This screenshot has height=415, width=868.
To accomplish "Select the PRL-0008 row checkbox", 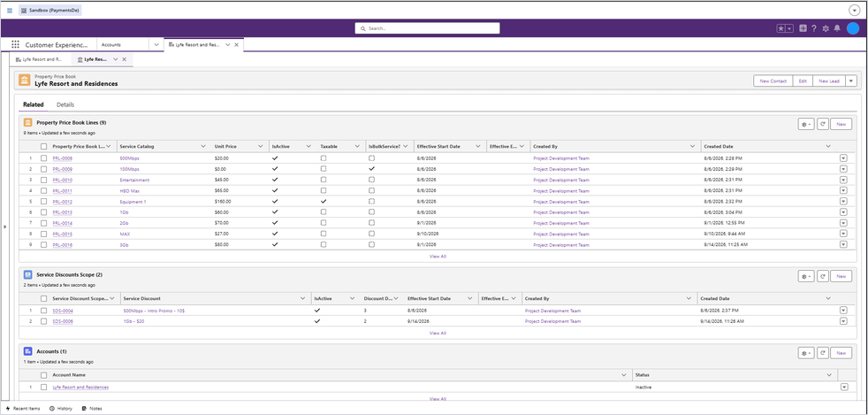I will [x=43, y=158].
